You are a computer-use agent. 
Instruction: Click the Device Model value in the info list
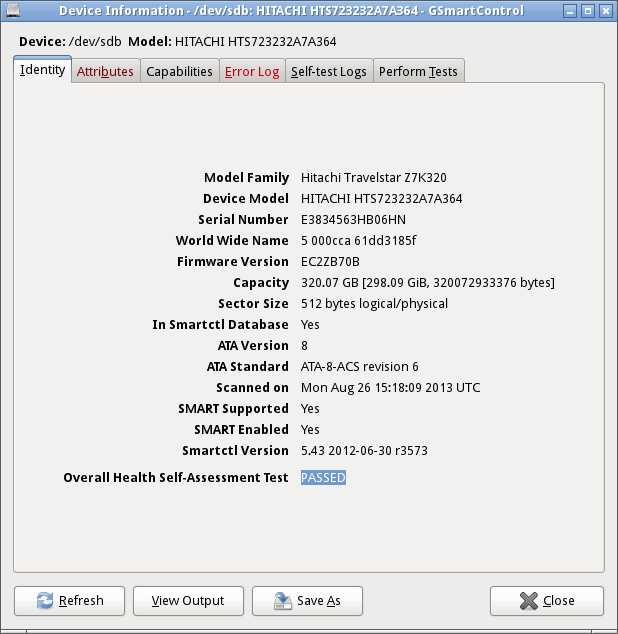pyautogui.click(x=381, y=199)
